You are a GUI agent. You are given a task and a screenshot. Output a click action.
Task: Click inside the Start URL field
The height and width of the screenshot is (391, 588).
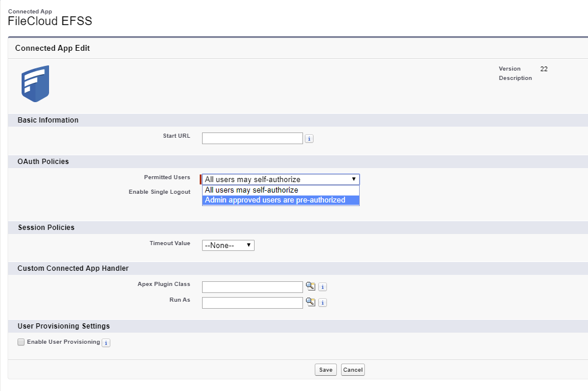coord(252,138)
